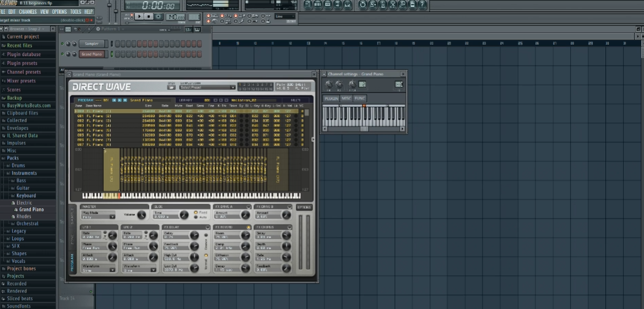Open the Orchestral folder in browser
644x309 pixels.
pyautogui.click(x=27, y=224)
